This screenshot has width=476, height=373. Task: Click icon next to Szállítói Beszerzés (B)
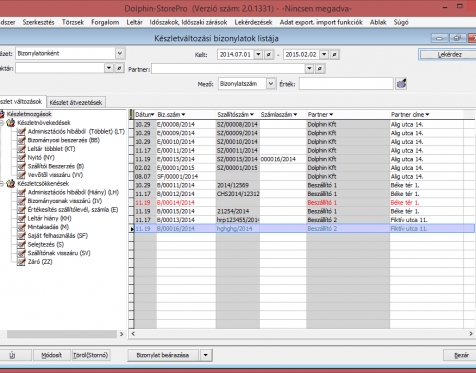coord(21,166)
